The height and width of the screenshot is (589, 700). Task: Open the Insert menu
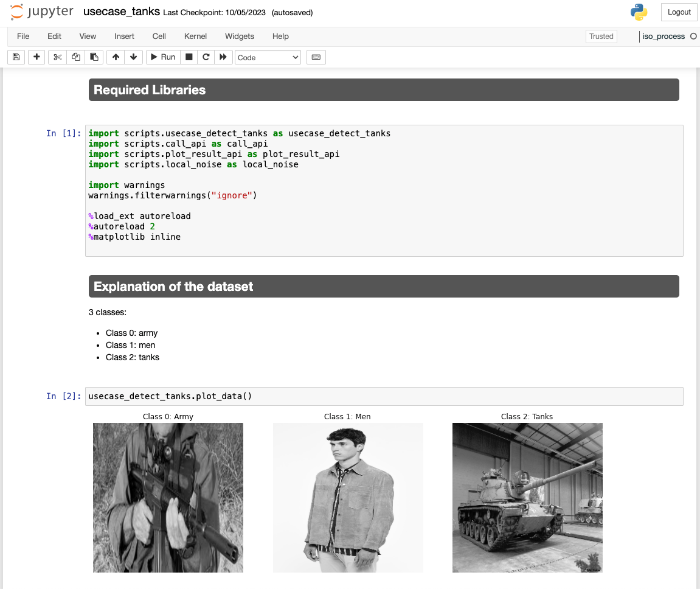(124, 37)
